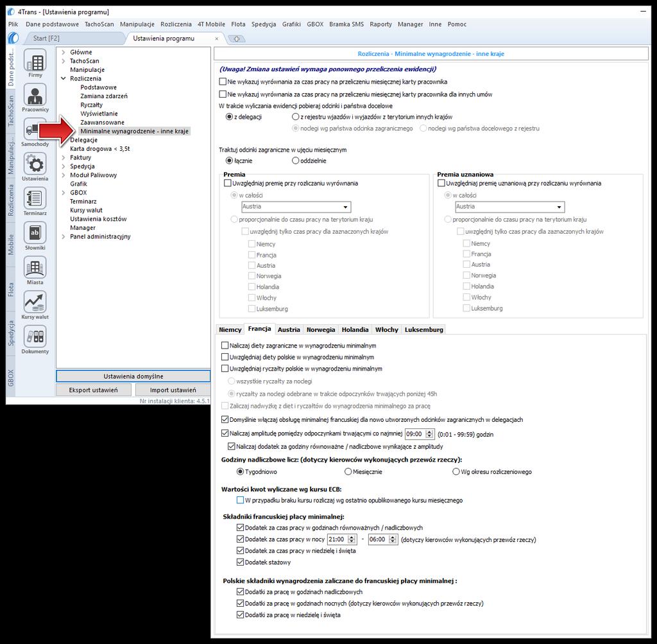
Task: Open the Pracownicy icon
Action: [x=35, y=94]
